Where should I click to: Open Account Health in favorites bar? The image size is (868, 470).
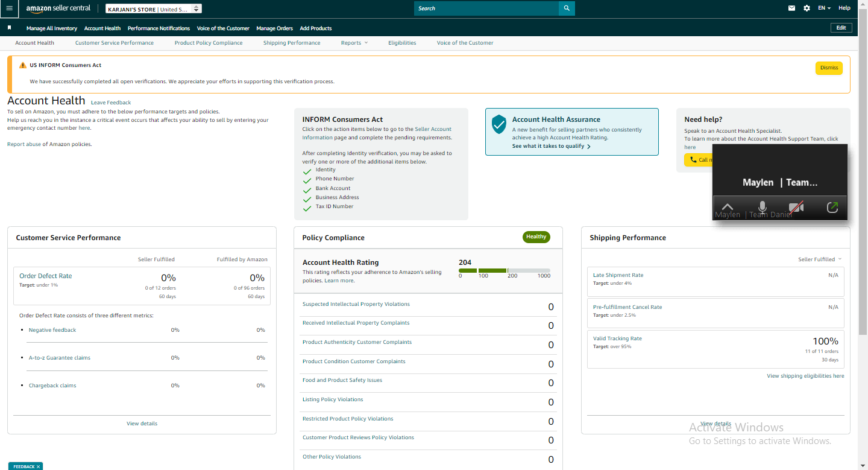click(102, 28)
